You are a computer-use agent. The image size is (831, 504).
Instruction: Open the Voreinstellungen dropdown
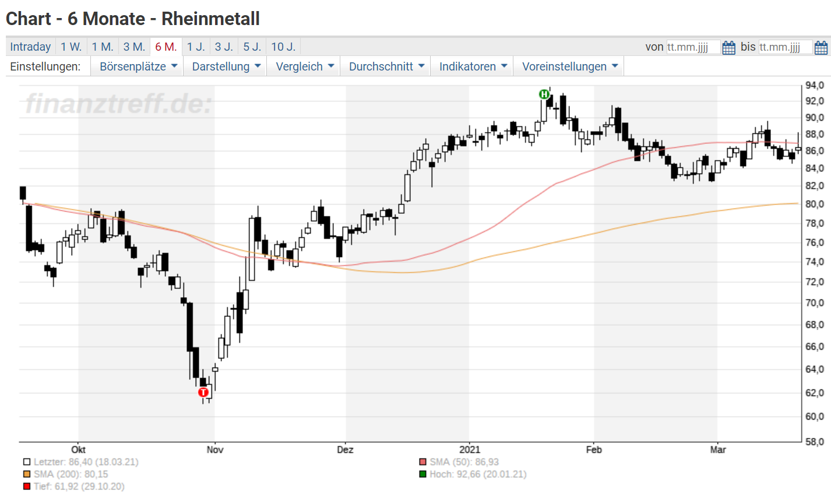[x=568, y=66]
